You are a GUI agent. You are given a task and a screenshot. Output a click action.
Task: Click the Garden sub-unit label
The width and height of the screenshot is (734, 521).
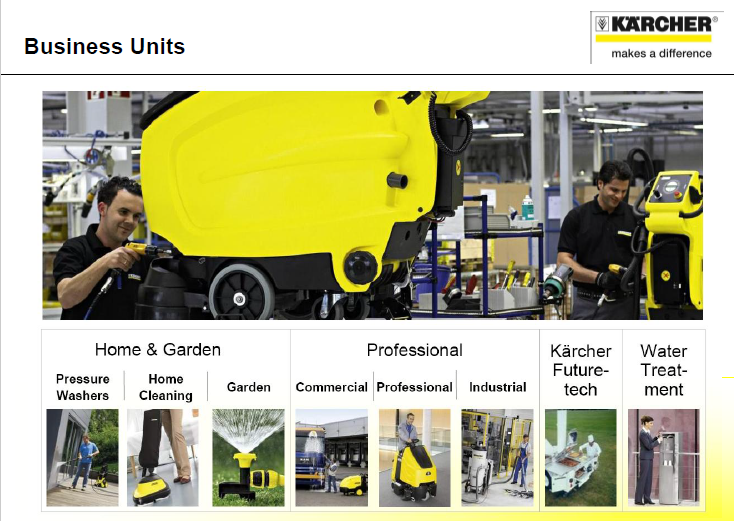(249, 387)
